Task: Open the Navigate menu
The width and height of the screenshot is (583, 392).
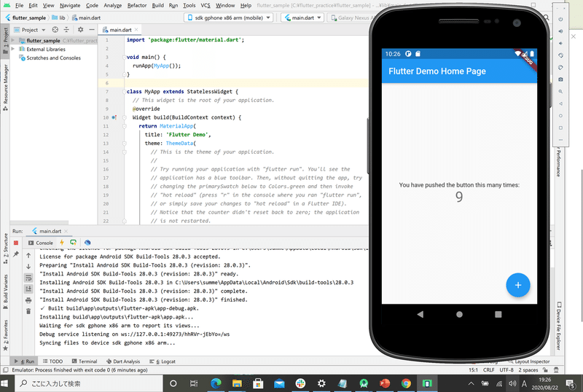Action: pyautogui.click(x=70, y=6)
